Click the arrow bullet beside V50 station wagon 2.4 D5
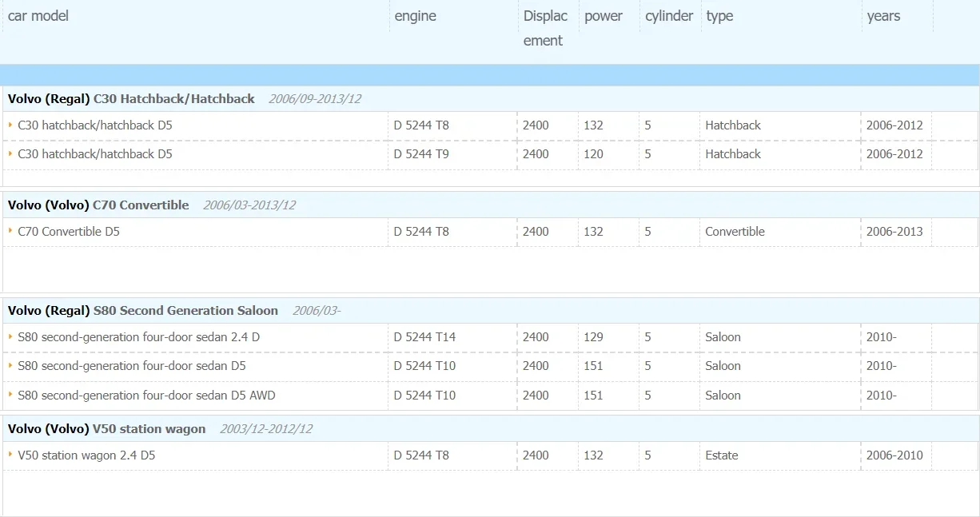The width and height of the screenshot is (980, 517). coord(10,455)
